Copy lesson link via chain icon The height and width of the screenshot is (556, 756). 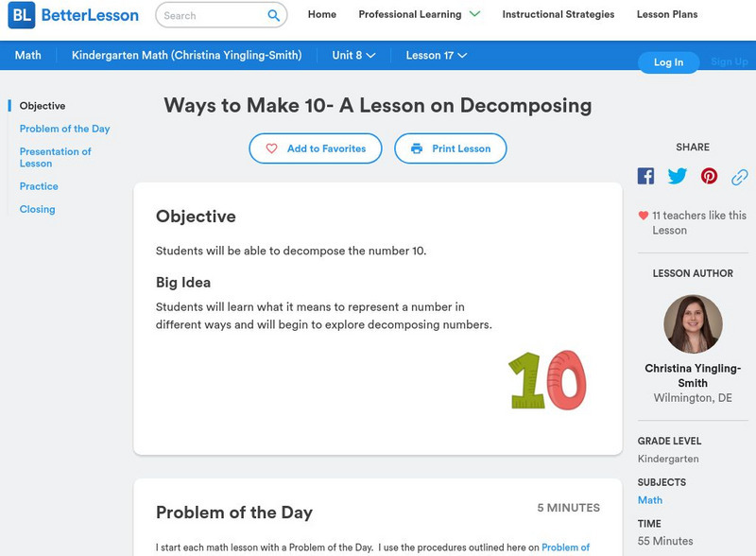740,177
